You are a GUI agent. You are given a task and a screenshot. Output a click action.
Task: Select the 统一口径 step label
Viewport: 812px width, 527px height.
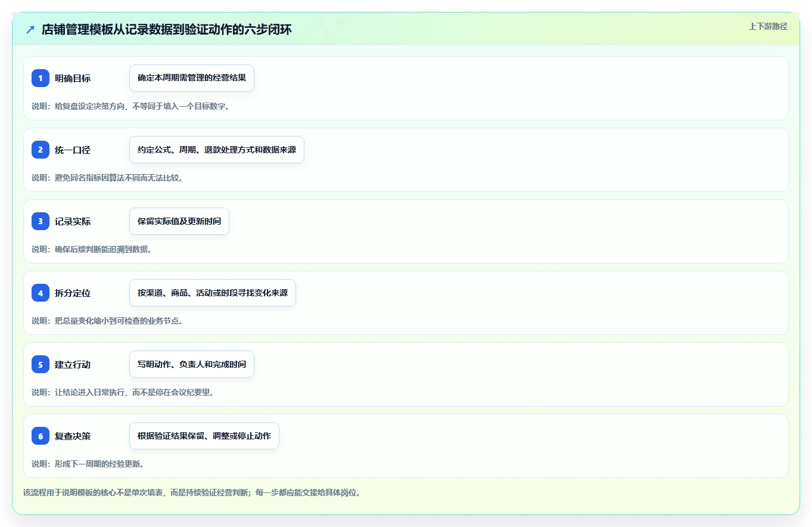(73, 150)
